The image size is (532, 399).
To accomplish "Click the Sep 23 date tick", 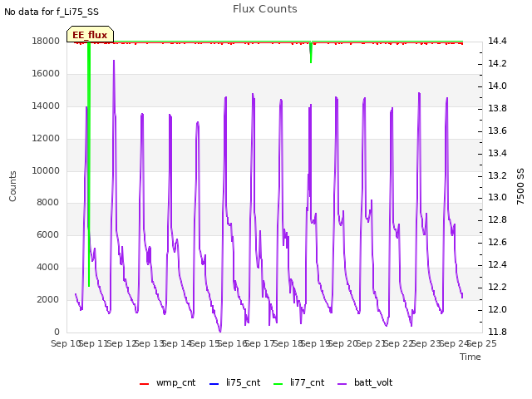I will [x=426, y=343].
